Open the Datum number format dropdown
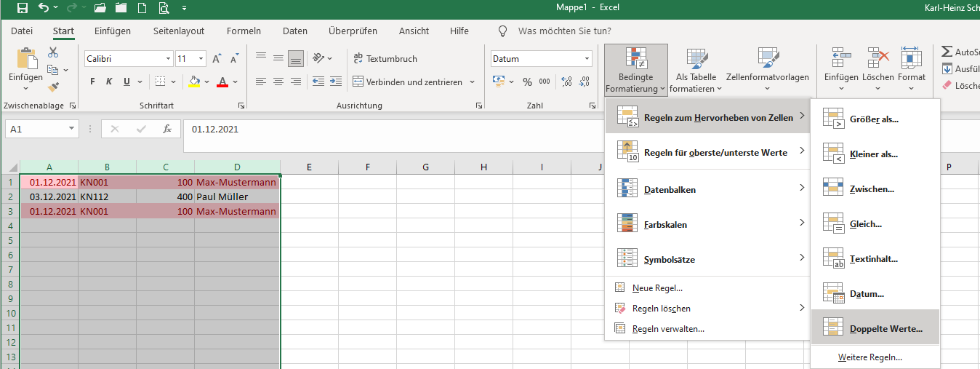Screen dimensions: 980x369 [587, 59]
